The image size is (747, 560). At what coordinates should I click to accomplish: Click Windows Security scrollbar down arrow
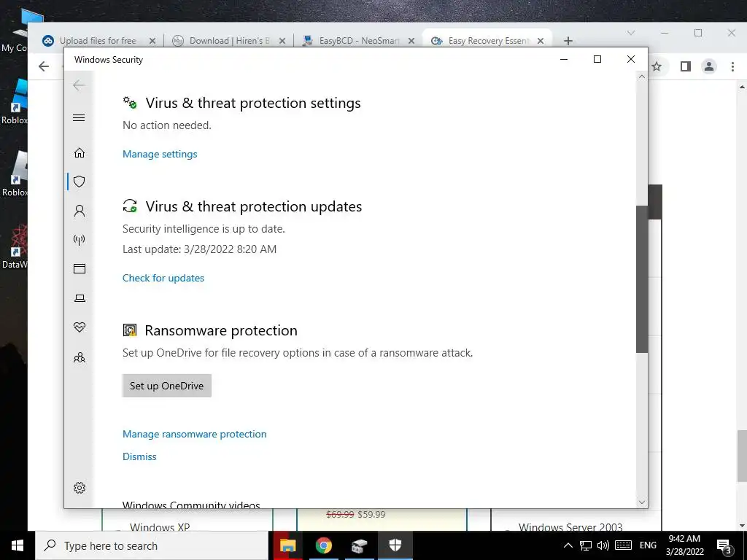click(642, 502)
